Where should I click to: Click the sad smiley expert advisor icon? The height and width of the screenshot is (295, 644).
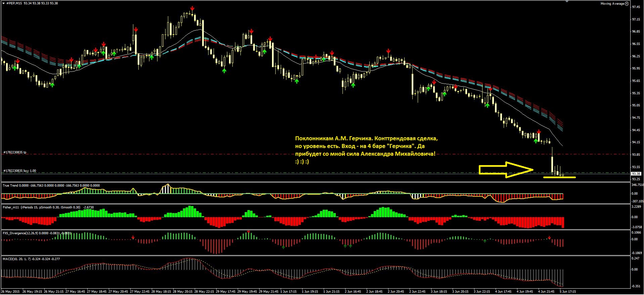click(x=627, y=4)
